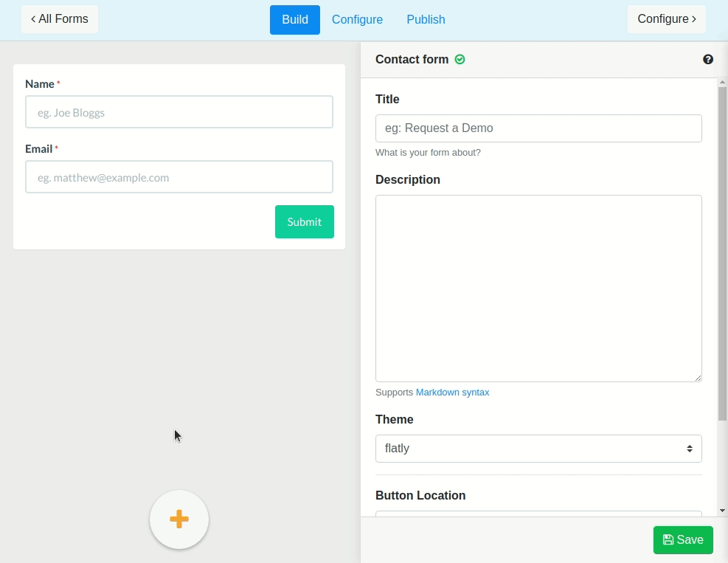Image resolution: width=728 pixels, height=563 pixels.
Task: Click the scrollbar up arrow
Action: coord(722,83)
